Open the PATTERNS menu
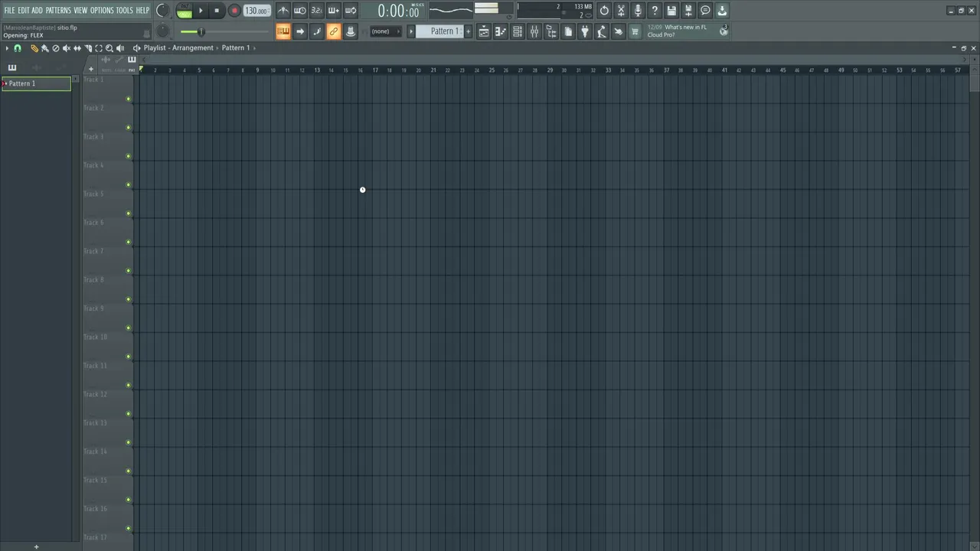 (x=58, y=11)
